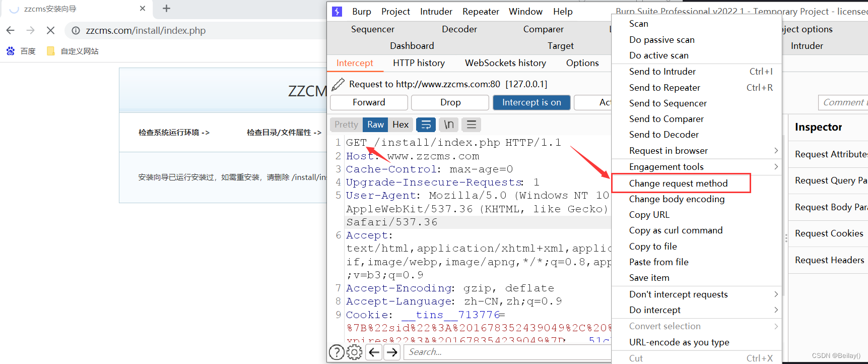
Task: Open Request Headers in Inspector
Action: coord(829,260)
